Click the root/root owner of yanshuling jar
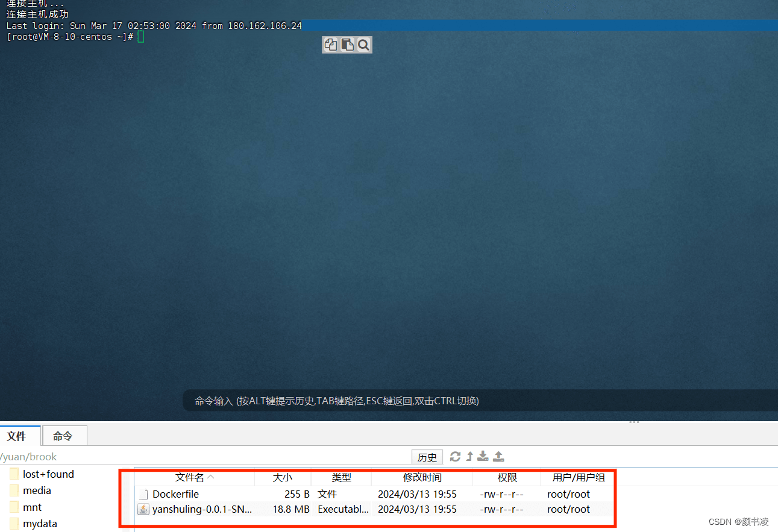Screen dimensions: 778x532 click(x=568, y=509)
